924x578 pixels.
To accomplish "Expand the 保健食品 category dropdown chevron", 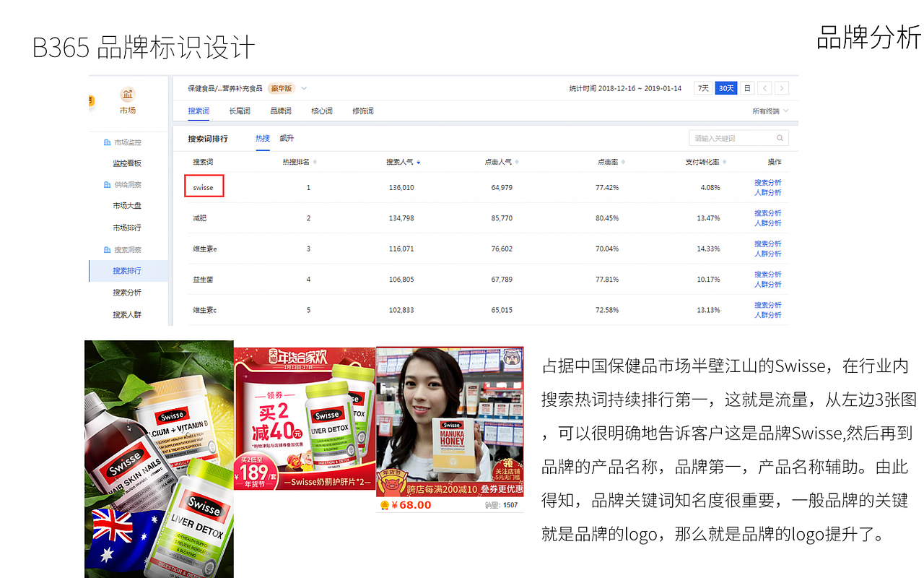I will [x=304, y=88].
